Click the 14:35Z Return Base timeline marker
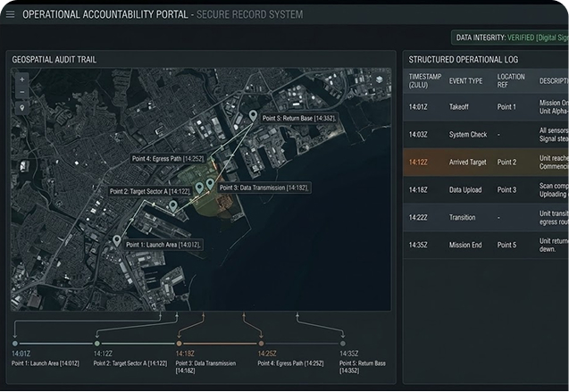Screen dimensions: 569x392 pyautogui.click(x=342, y=343)
